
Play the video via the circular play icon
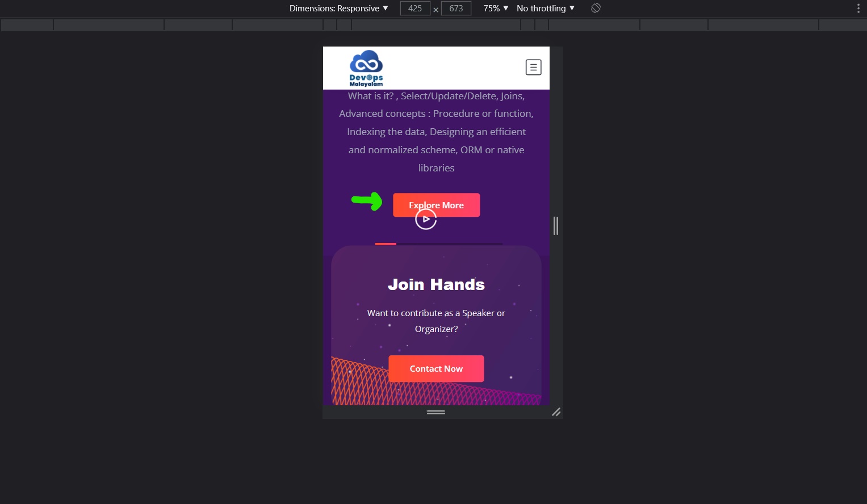(x=425, y=219)
